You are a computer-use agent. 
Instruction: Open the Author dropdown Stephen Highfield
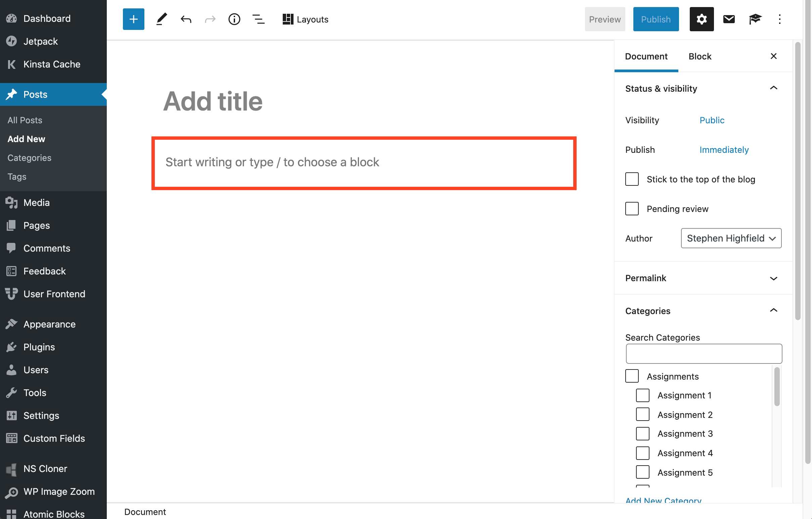pyautogui.click(x=731, y=238)
